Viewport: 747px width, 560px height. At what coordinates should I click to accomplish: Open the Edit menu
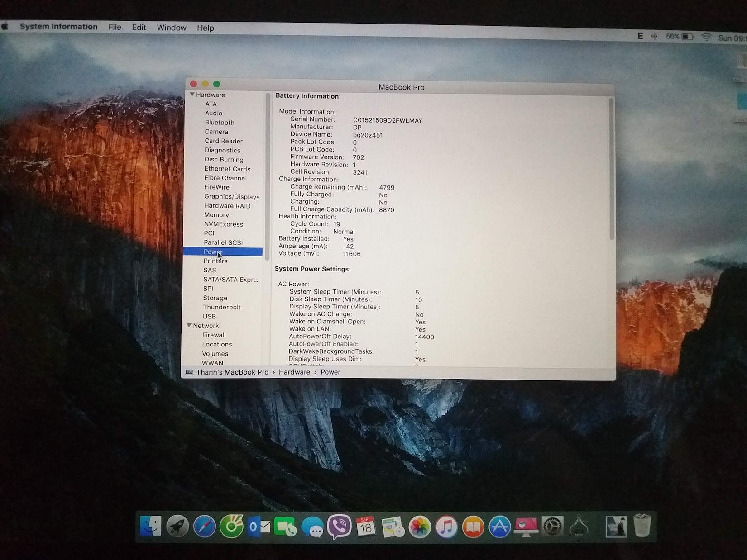[x=139, y=27]
